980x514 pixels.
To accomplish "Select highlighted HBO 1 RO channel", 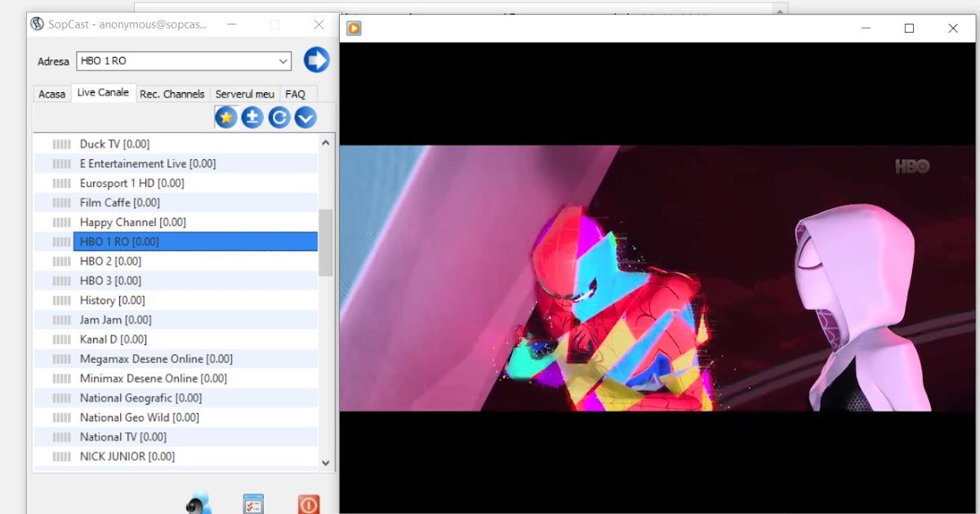I will pos(195,241).
